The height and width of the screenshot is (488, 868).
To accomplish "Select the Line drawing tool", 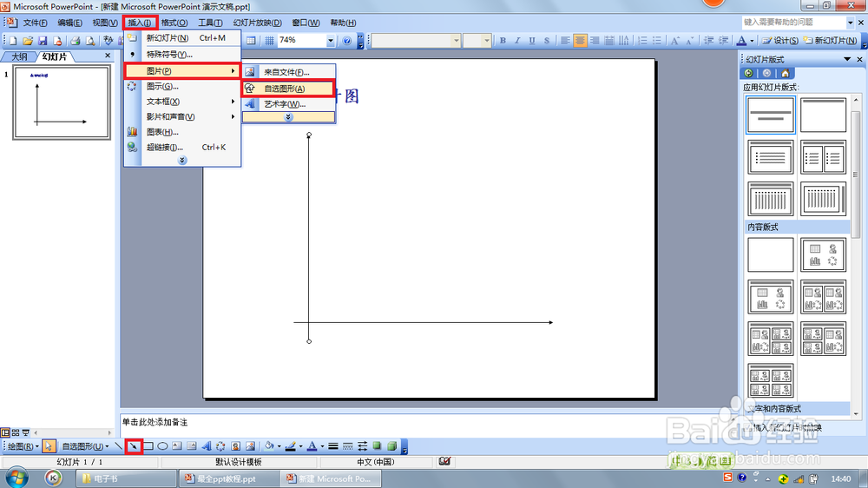I will click(118, 446).
